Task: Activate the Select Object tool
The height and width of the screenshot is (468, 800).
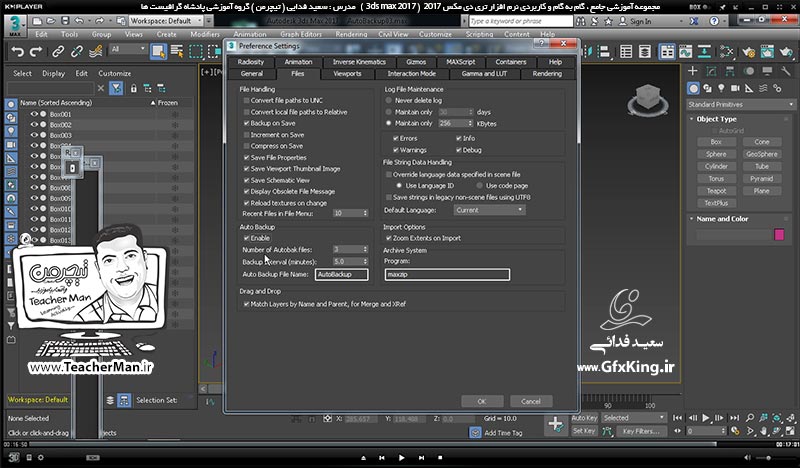Action: tap(158, 52)
